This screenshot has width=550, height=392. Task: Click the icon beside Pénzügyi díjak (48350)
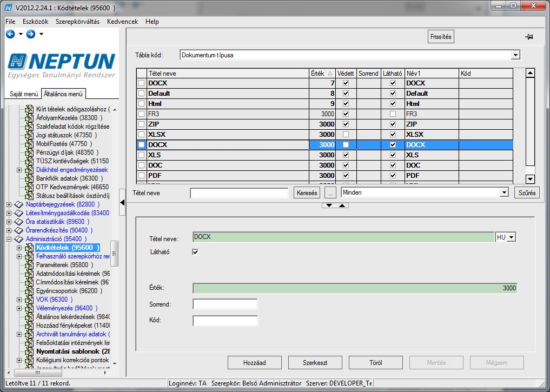coord(30,152)
